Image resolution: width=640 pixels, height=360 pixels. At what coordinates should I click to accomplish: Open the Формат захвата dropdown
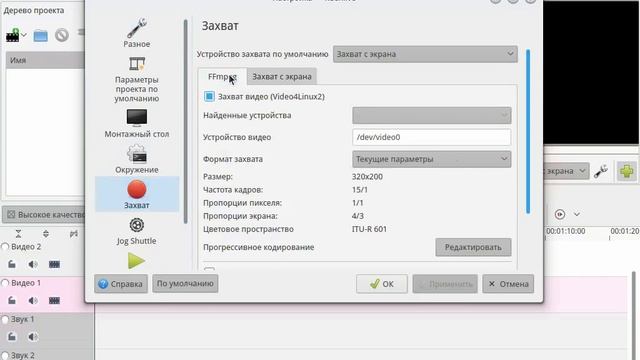431,159
